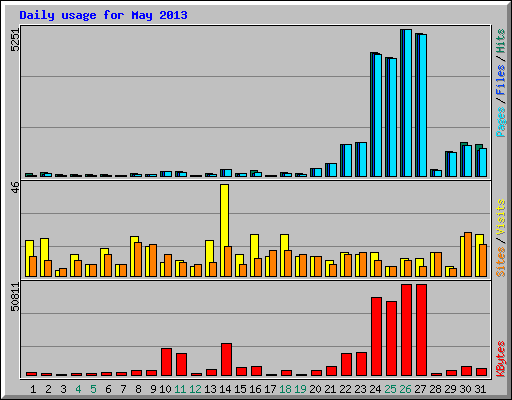512x400 pixels.
Task: Click day 9 on the x-axis
Action: (x=153, y=389)
